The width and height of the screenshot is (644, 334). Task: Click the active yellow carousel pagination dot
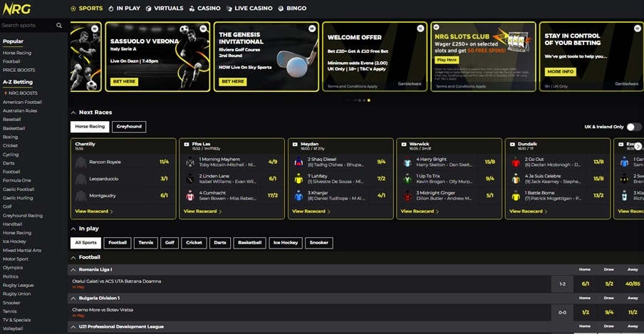coord(369,100)
